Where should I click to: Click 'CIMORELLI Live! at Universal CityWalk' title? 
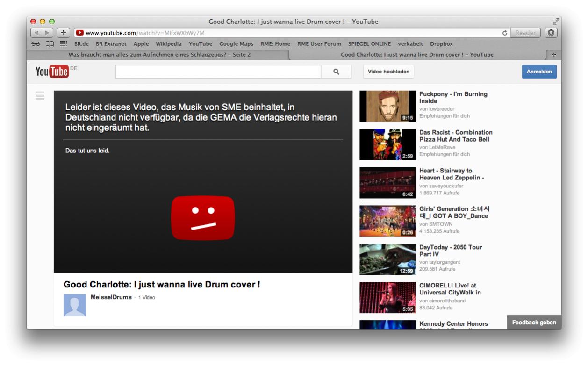(451, 289)
